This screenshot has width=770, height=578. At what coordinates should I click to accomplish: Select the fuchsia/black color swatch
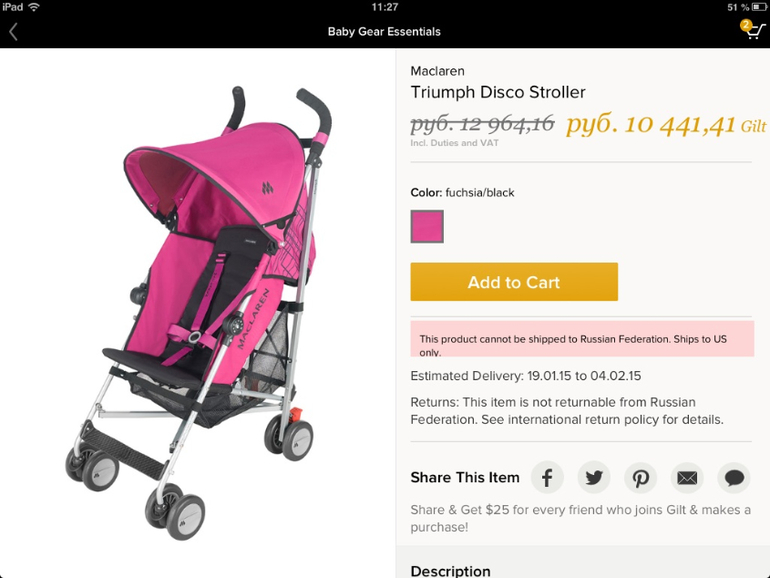tap(427, 226)
